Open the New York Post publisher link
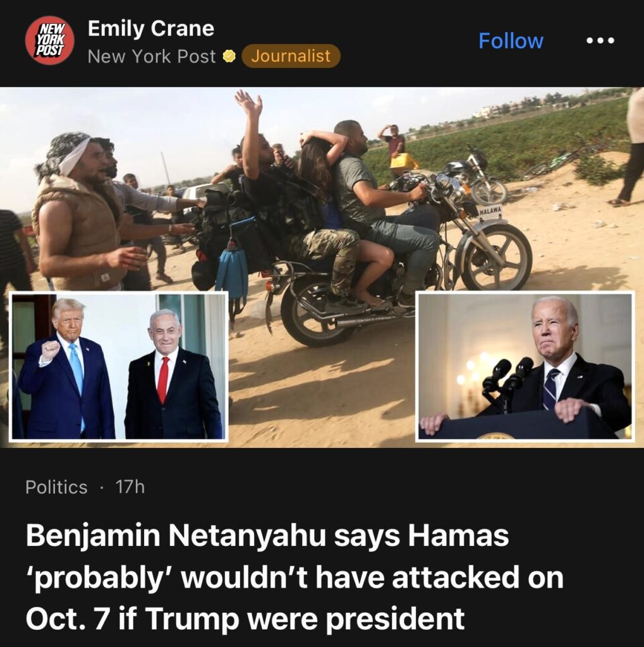This screenshot has width=644, height=647. tap(152, 56)
